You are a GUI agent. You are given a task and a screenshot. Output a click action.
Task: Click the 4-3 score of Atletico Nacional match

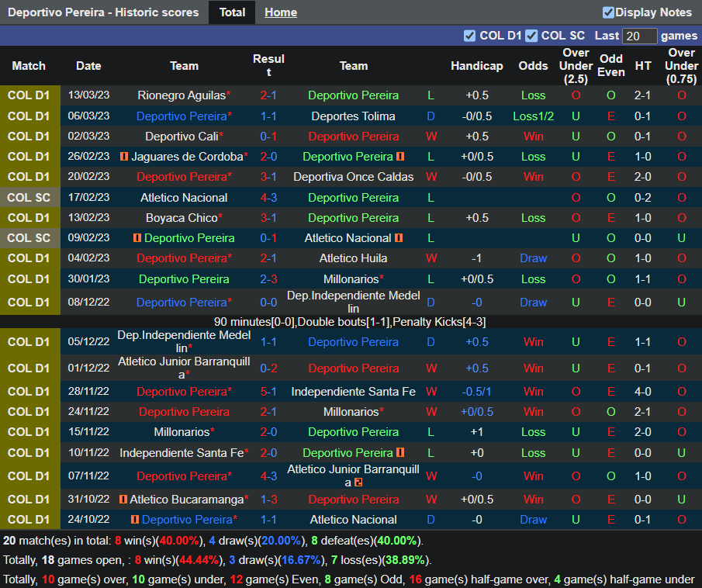coord(268,198)
